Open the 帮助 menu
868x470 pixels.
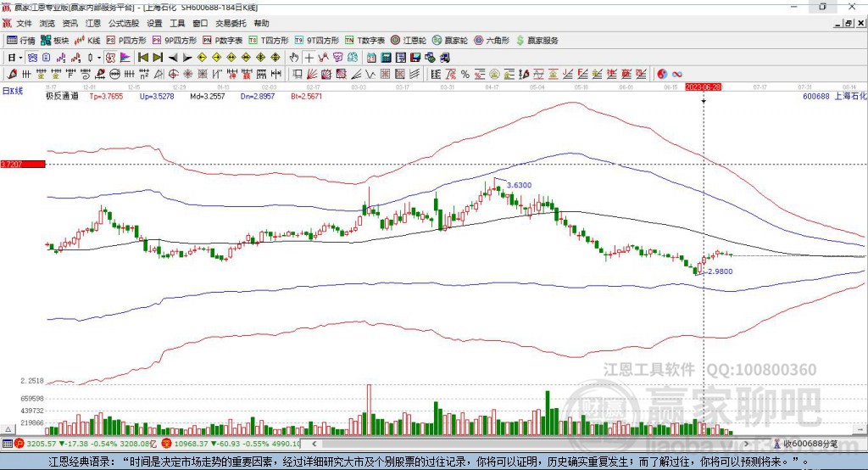point(261,23)
